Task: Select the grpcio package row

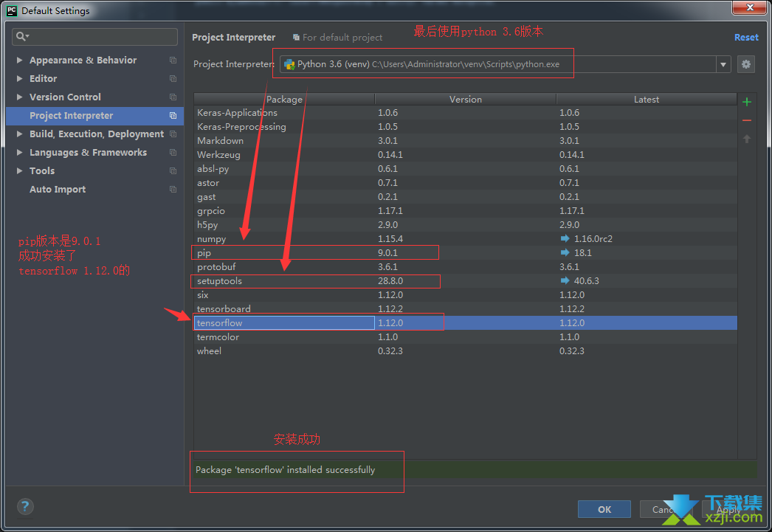Action: tap(465, 210)
